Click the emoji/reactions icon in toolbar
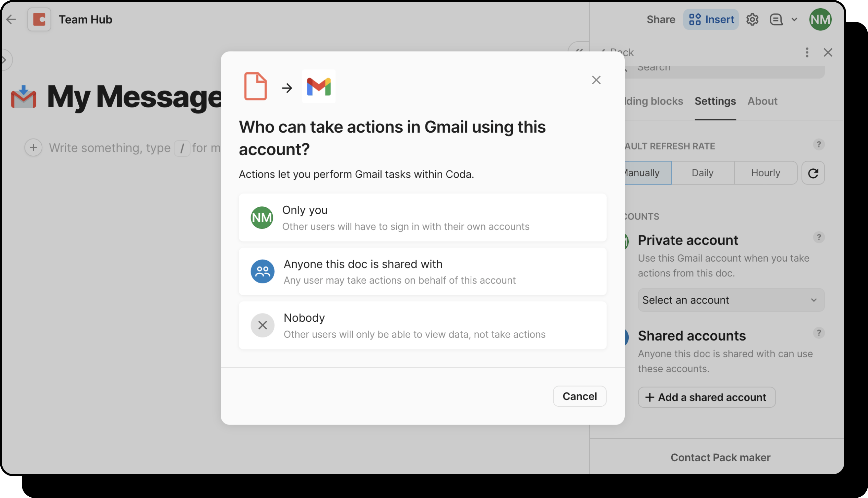The height and width of the screenshot is (498, 868). coord(776,19)
